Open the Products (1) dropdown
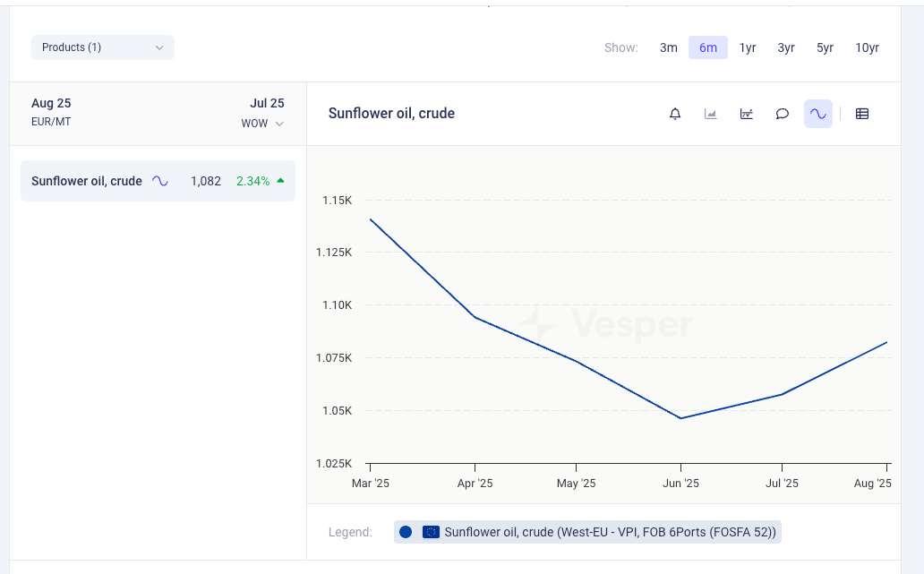This screenshot has height=574, width=924. click(103, 47)
